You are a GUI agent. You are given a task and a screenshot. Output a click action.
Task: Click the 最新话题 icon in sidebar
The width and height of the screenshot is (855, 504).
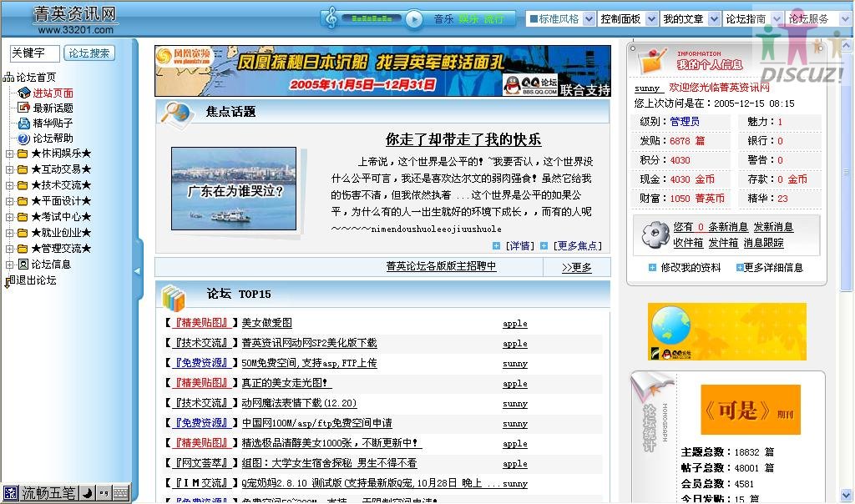[x=23, y=108]
